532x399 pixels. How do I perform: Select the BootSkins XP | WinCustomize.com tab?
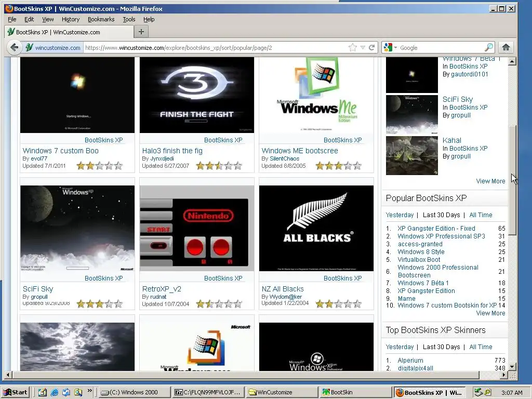69,32
